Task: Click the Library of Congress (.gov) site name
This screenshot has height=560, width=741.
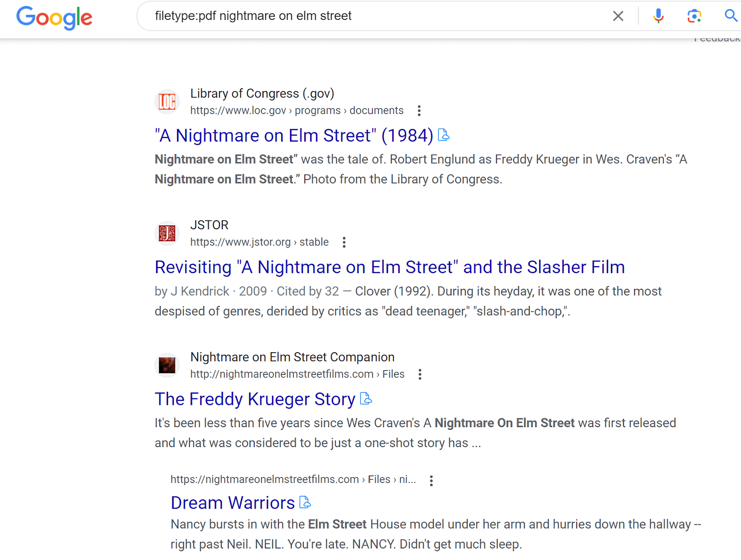Action: (262, 93)
